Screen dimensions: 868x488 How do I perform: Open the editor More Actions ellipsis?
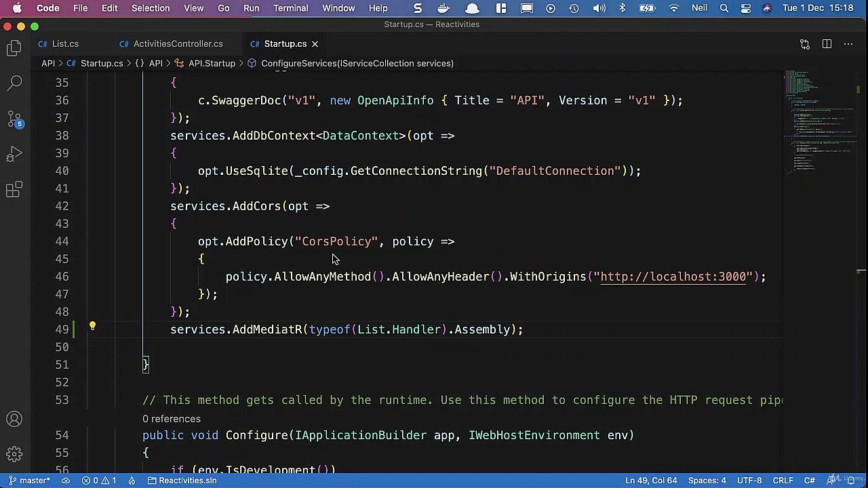(848, 44)
